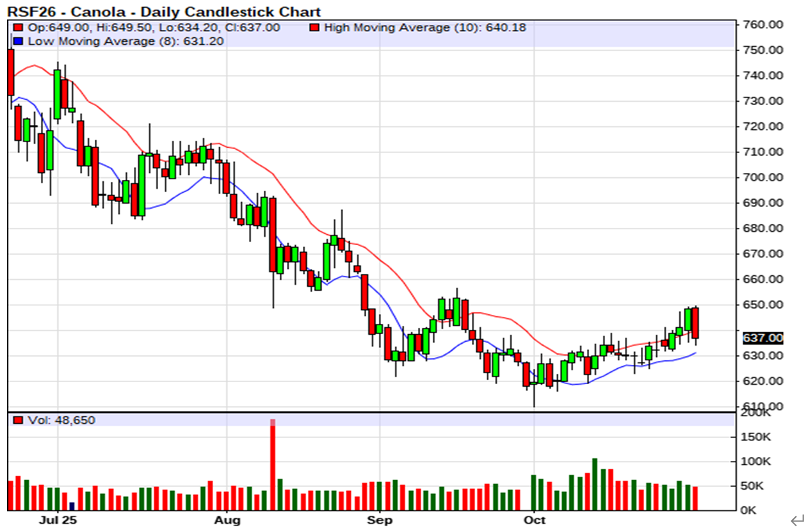
Task: Click the red High Moving Average swatch
Action: [314, 28]
